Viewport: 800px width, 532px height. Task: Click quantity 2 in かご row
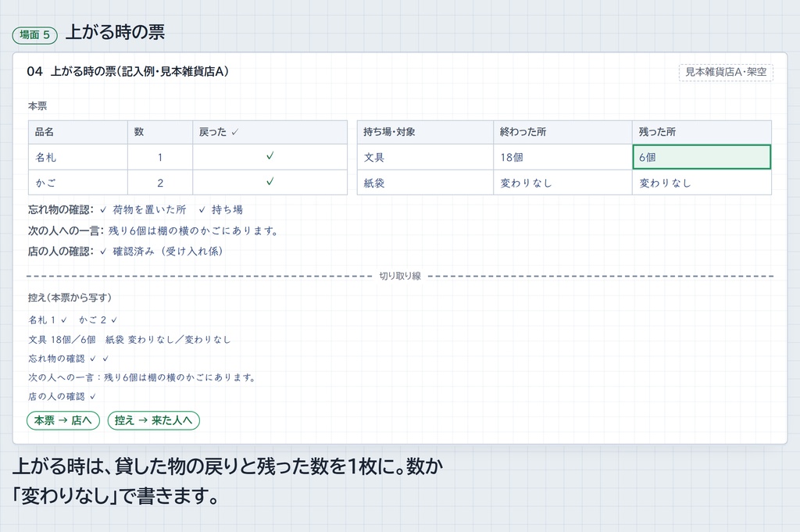click(160, 183)
